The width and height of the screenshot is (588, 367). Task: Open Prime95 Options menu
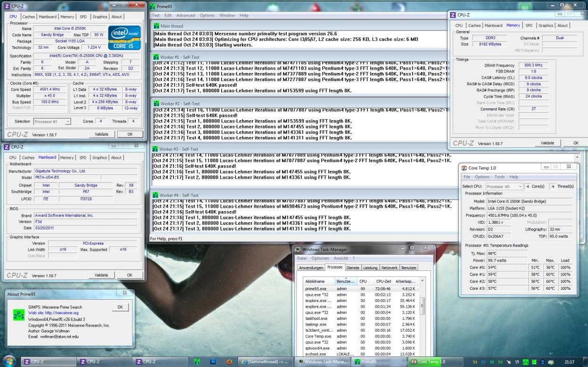click(207, 16)
